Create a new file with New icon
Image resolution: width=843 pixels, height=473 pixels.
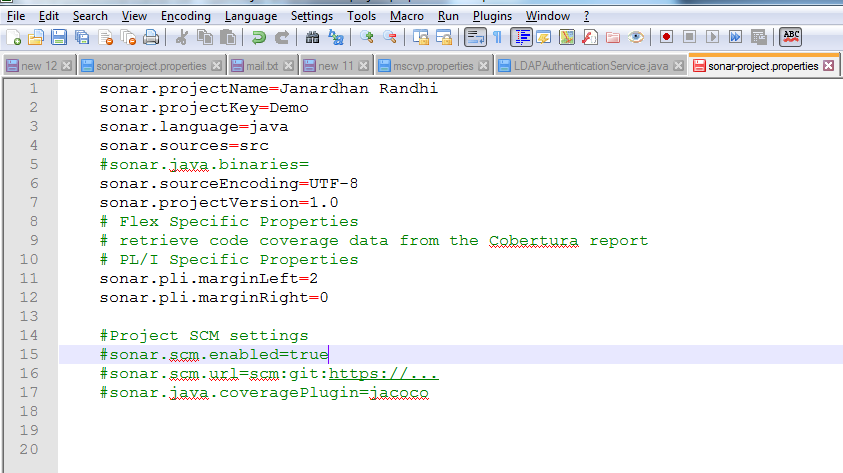point(13,37)
